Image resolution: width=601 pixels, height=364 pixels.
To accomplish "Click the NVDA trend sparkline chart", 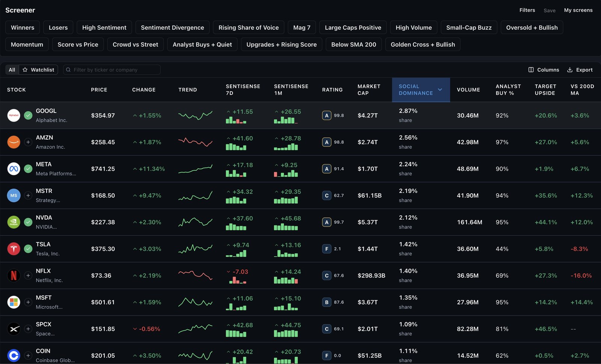I will pyautogui.click(x=195, y=222).
